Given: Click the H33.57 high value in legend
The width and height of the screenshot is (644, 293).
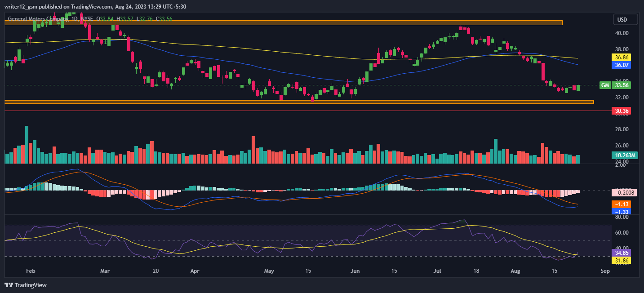Looking at the screenshot, I should point(125,19).
